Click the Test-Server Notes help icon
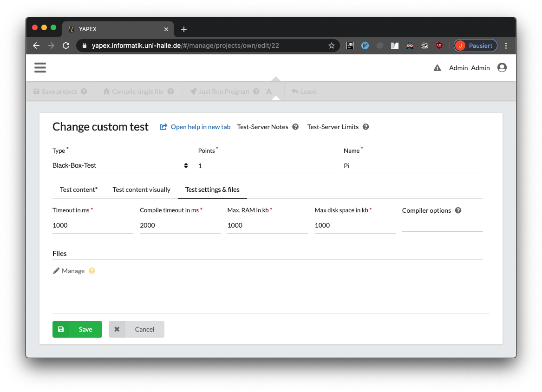The width and height of the screenshot is (542, 392). click(x=295, y=127)
